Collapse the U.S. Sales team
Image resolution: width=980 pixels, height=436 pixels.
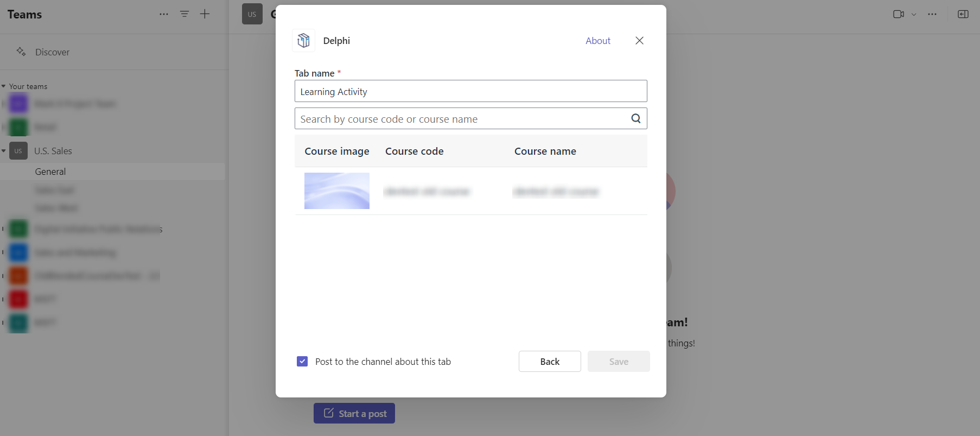coord(4,151)
